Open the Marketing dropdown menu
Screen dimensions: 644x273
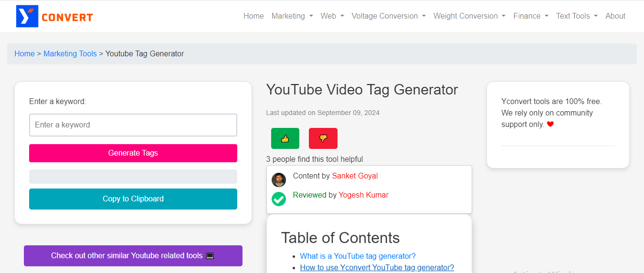(x=292, y=16)
